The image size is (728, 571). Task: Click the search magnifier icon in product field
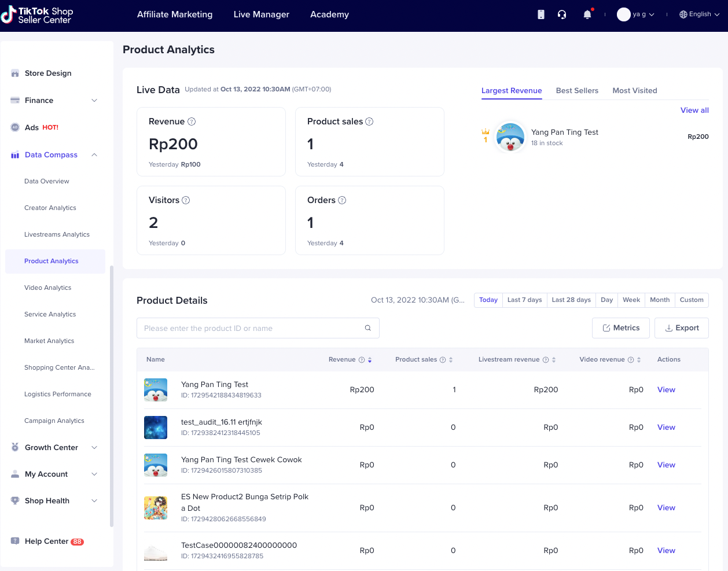pos(367,328)
